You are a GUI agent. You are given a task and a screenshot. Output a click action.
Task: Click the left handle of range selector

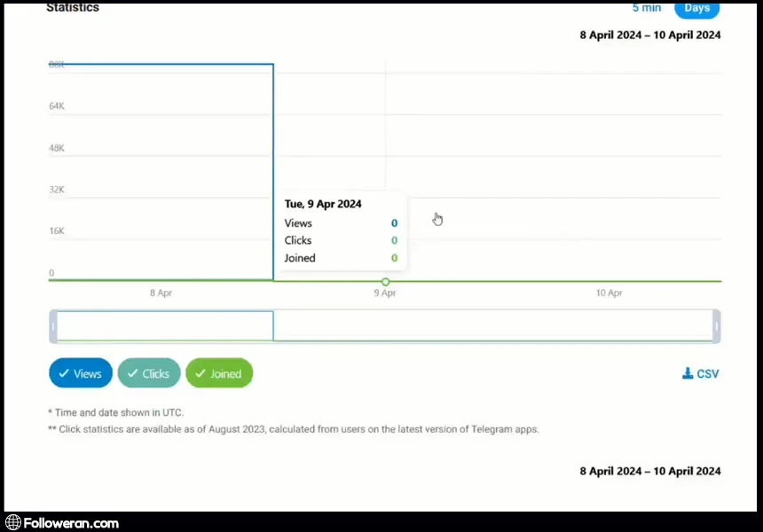click(x=53, y=326)
